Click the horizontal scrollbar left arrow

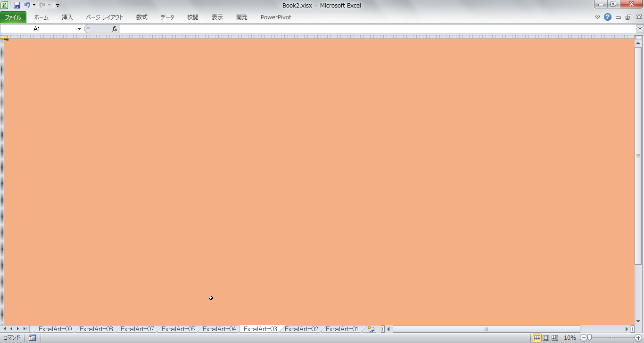click(x=388, y=329)
